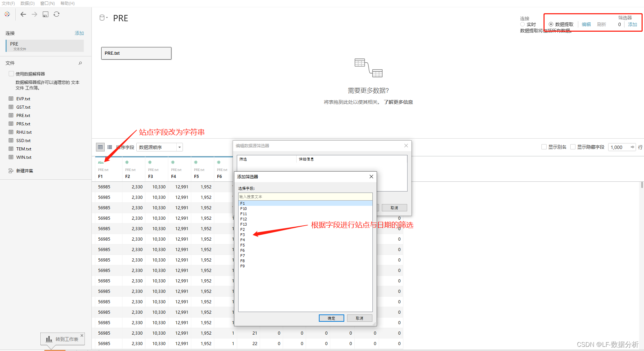Click 添加 link next to 连接
Screen dimensions: 644x351
point(79,33)
